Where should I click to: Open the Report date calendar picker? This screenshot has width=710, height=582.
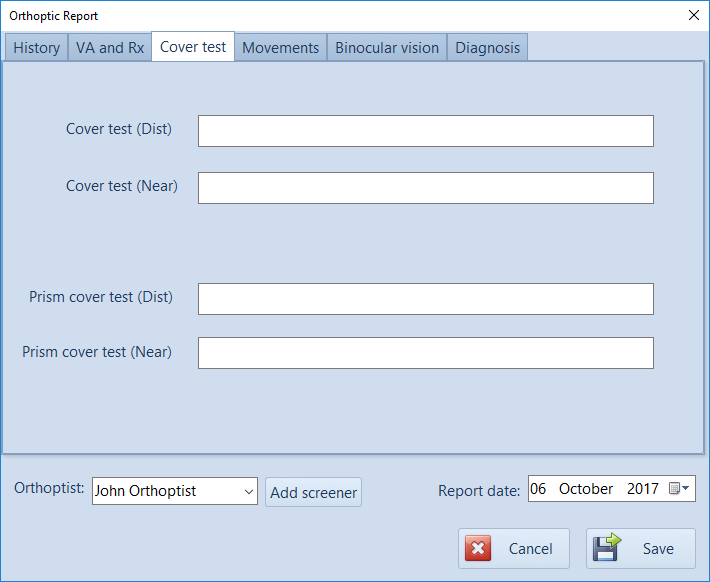680,489
